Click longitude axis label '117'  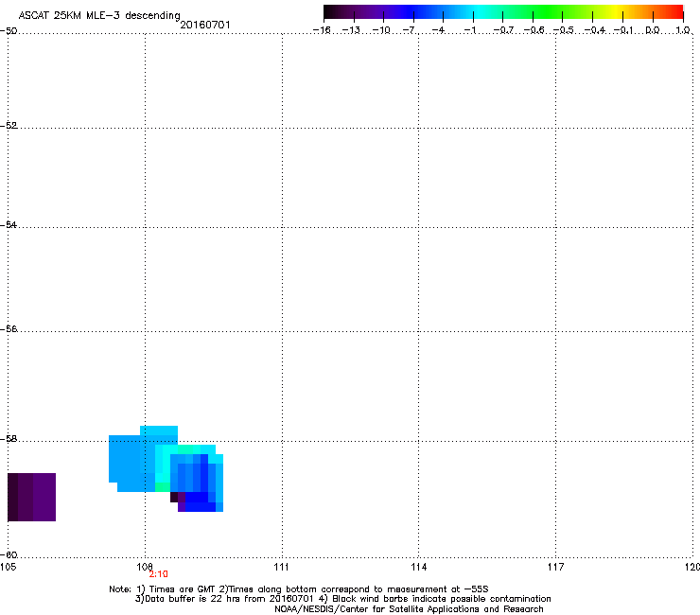click(x=555, y=567)
